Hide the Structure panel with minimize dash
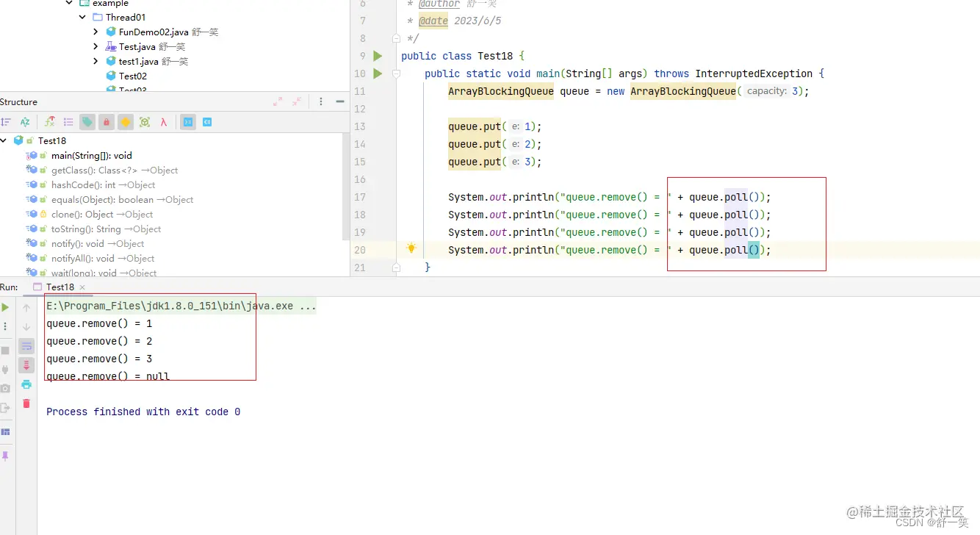Screen dimensions: 980x535 tap(339, 102)
